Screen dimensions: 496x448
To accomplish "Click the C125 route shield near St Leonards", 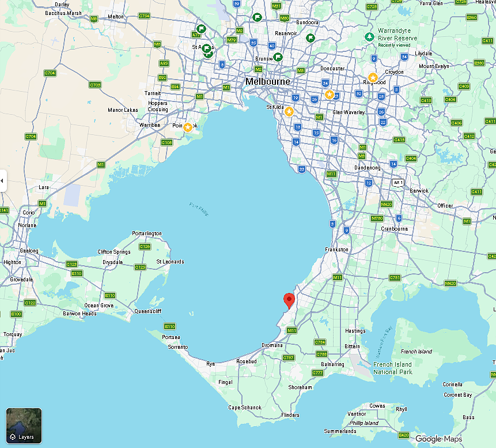I will [140, 267].
